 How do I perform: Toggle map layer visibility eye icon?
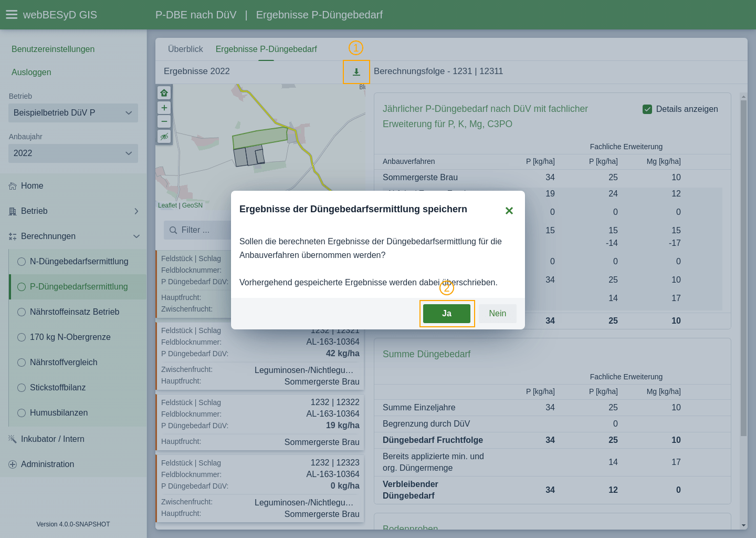[x=164, y=137]
